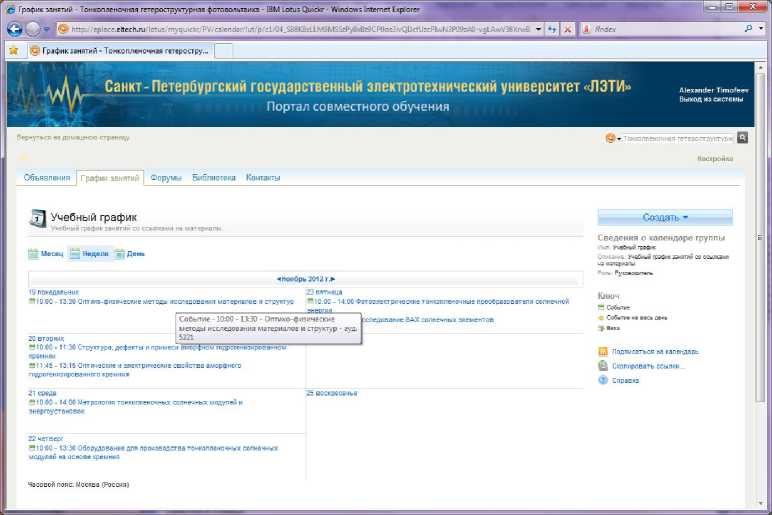Click the RSS calendar subscription icon
This screenshot has height=515, width=772.
coord(602,352)
